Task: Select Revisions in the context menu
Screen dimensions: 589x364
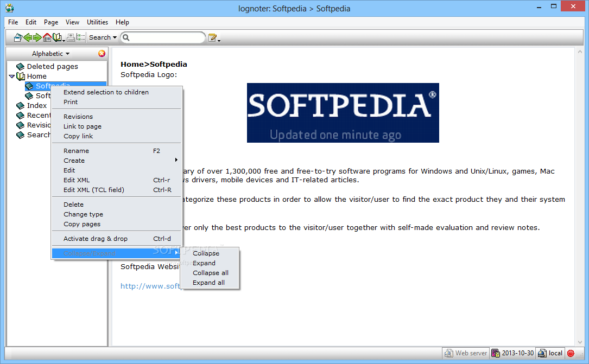Action: tap(117, 116)
